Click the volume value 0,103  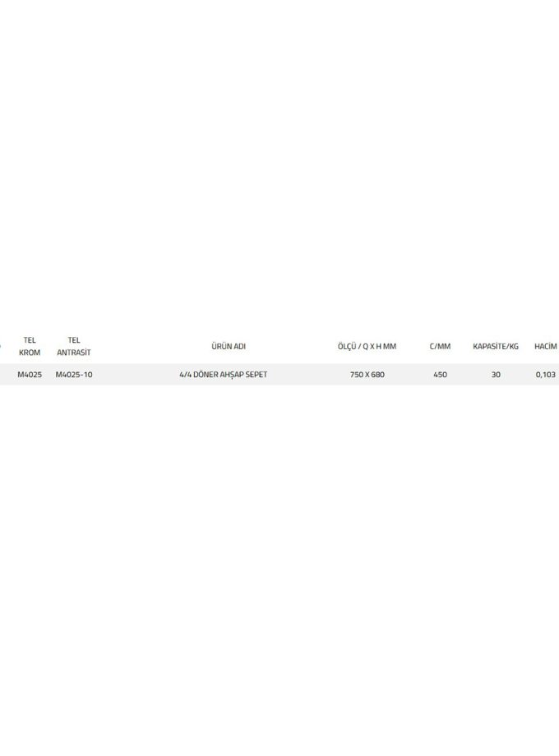tap(546, 374)
